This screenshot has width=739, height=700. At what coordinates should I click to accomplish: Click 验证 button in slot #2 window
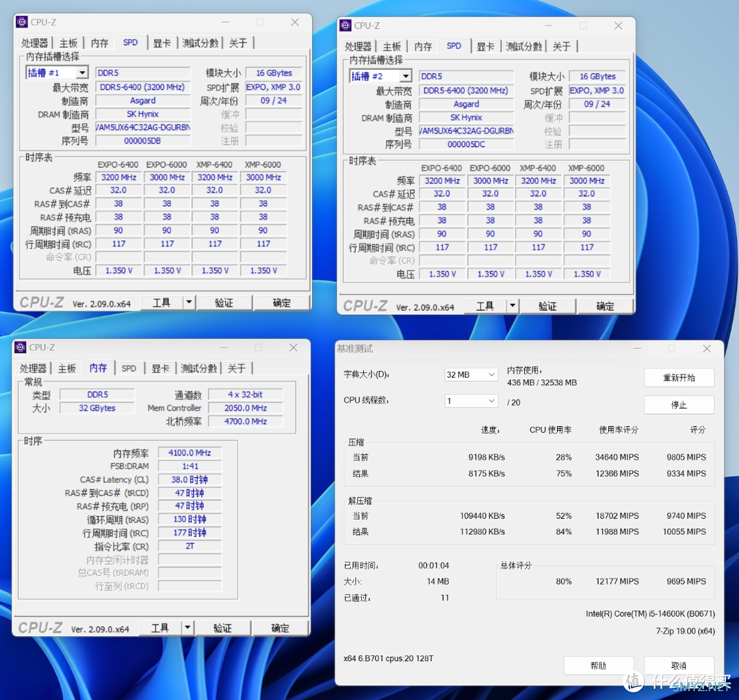pos(547,305)
